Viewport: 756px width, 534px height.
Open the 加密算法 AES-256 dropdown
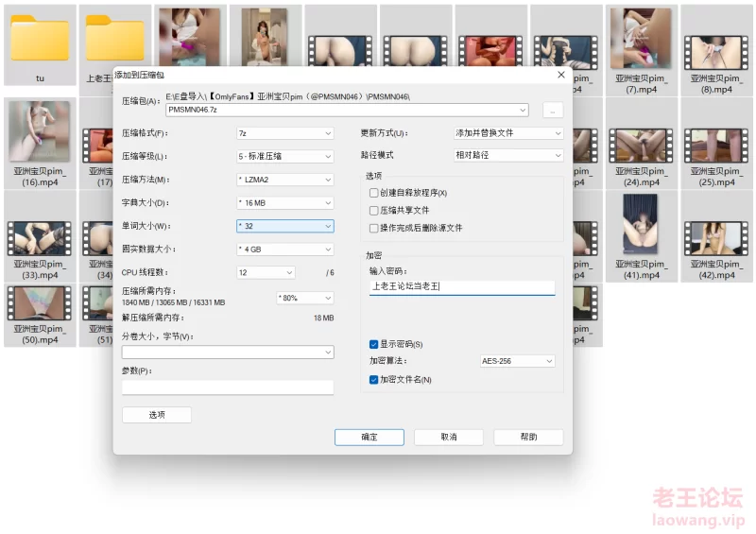[517, 361]
